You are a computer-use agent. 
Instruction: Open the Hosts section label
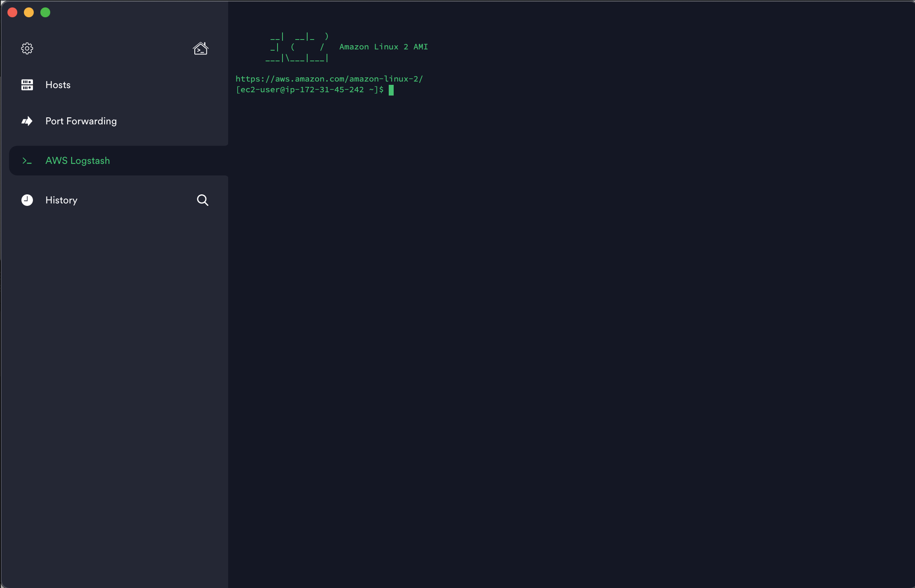pyautogui.click(x=58, y=85)
